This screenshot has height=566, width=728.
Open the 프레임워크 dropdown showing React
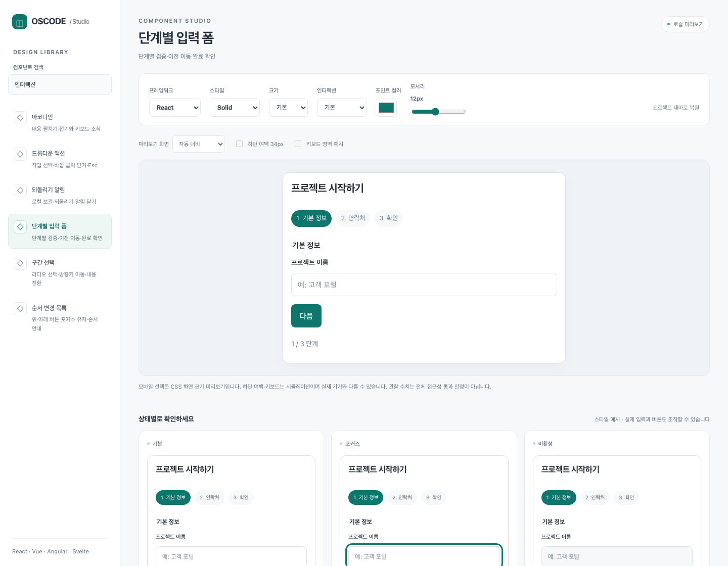(x=175, y=108)
